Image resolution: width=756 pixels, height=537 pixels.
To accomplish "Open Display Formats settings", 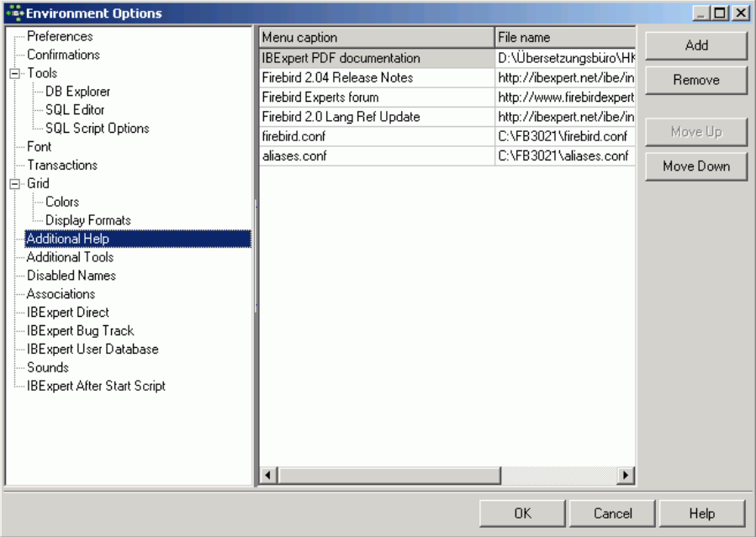I will pos(87,220).
